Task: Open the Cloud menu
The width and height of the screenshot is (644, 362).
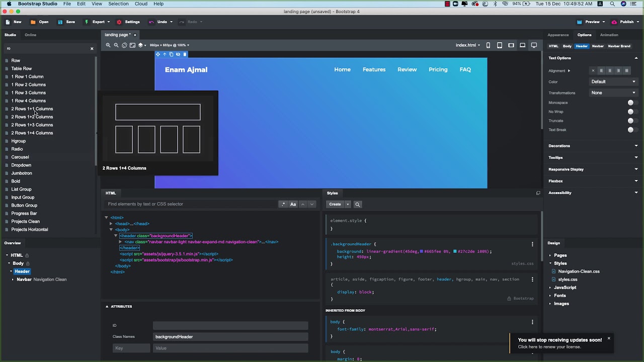Action: coord(141,4)
